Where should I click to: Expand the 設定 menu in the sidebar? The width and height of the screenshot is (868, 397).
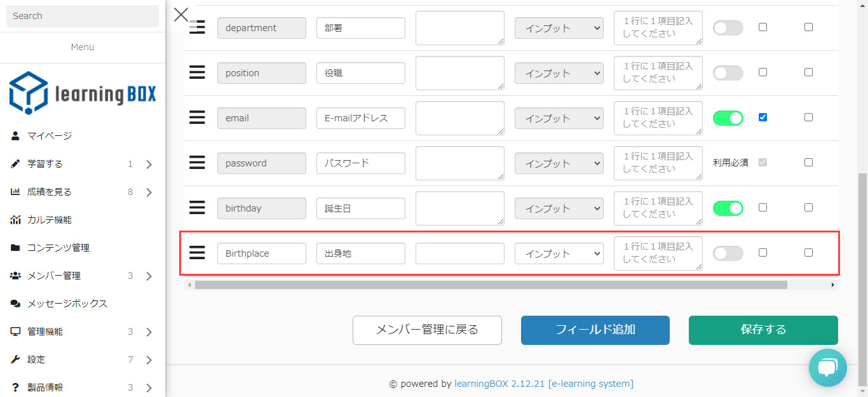coord(82,360)
